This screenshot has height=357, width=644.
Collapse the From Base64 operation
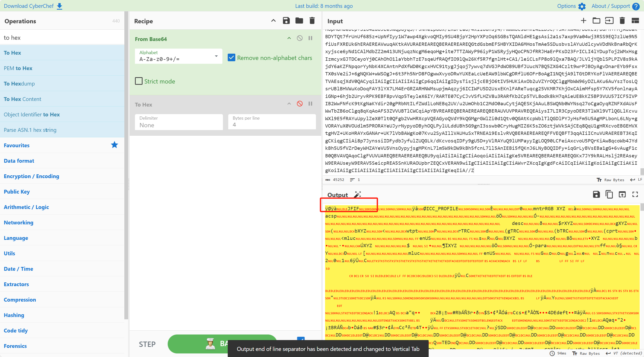[x=289, y=38]
